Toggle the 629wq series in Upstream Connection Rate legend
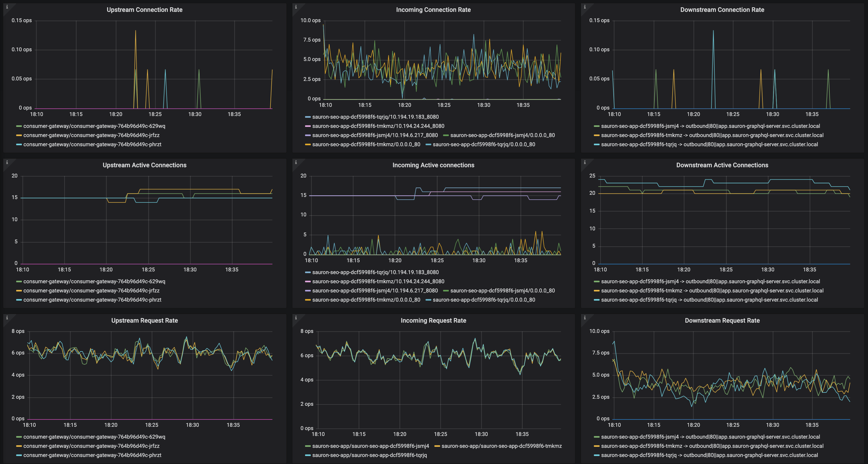Viewport: 868px width, 464px height. (x=94, y=126)
